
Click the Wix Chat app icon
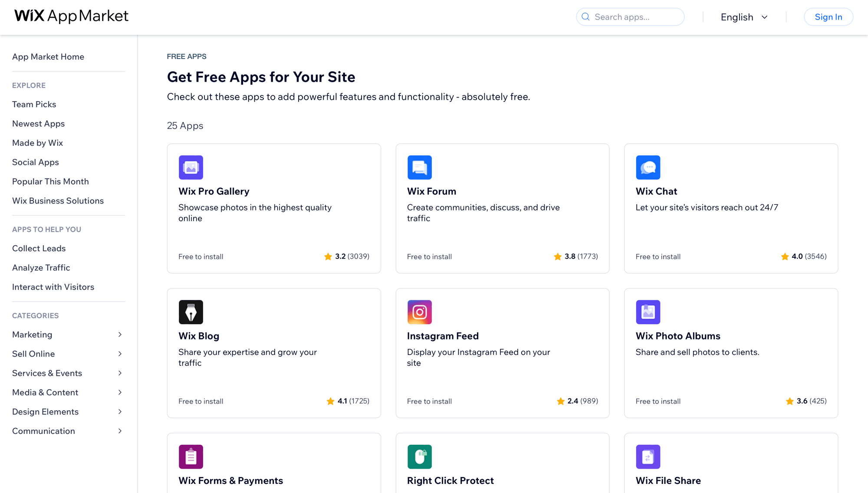click(x=648, y=168)
